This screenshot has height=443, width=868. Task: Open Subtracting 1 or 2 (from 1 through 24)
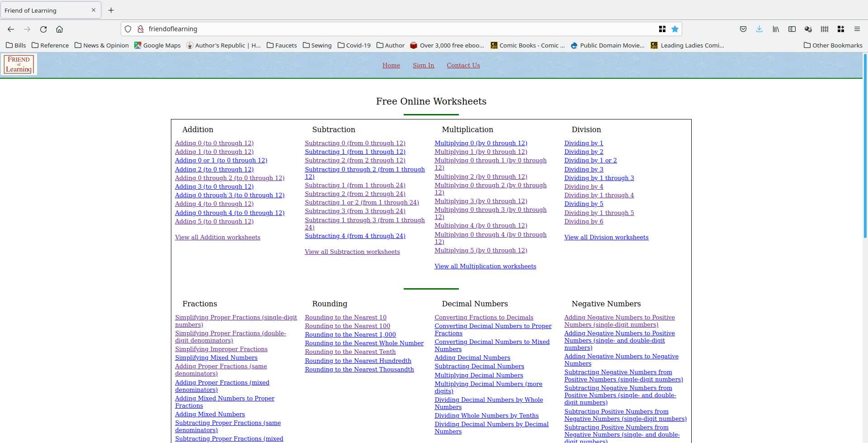[x=362, y=202]
